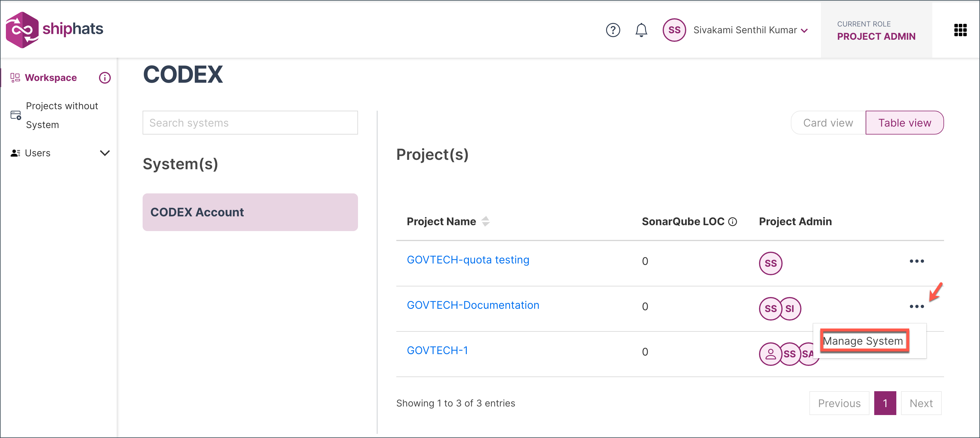
Task: Click the LOC value 0 for GOVTECH-1
Action: pyautogui.click(x=645, y=352)
